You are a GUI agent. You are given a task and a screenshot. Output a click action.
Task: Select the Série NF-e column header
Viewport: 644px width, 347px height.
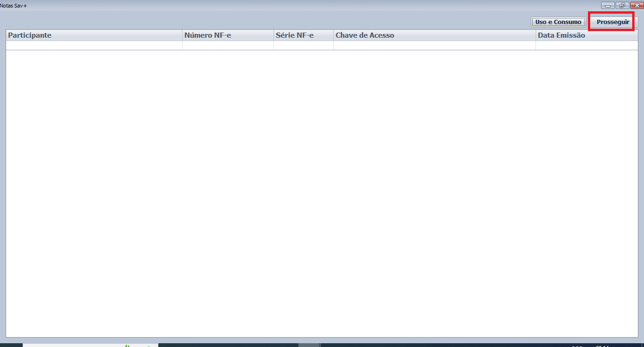[304, 35]
